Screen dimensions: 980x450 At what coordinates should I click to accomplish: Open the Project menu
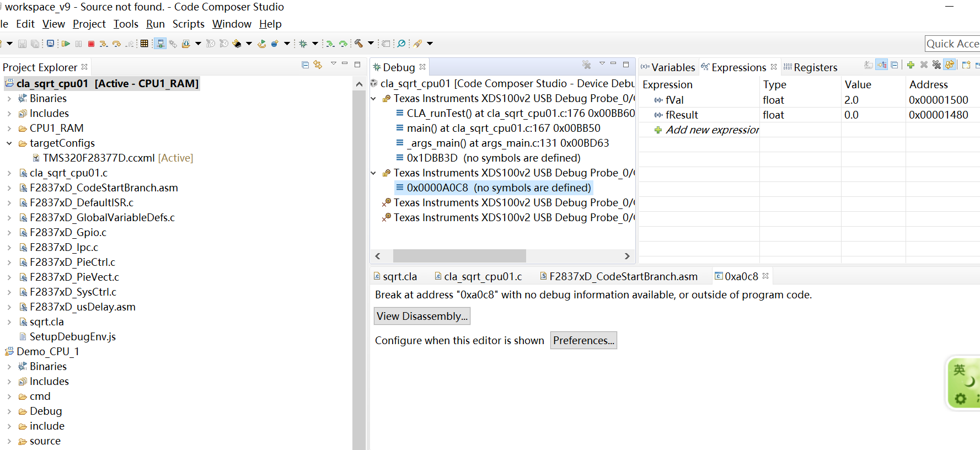pos(89,24)
